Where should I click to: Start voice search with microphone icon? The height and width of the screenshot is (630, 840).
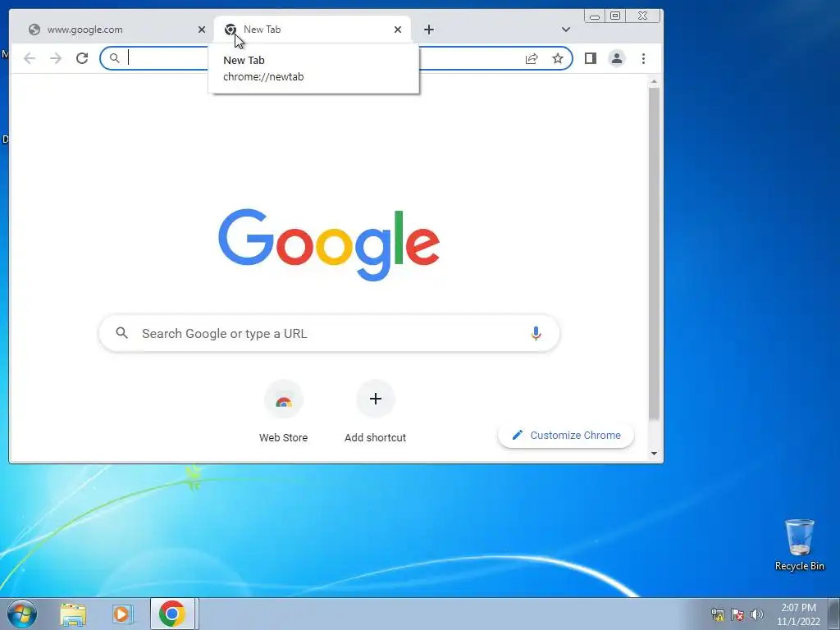(x=536, y=333)
